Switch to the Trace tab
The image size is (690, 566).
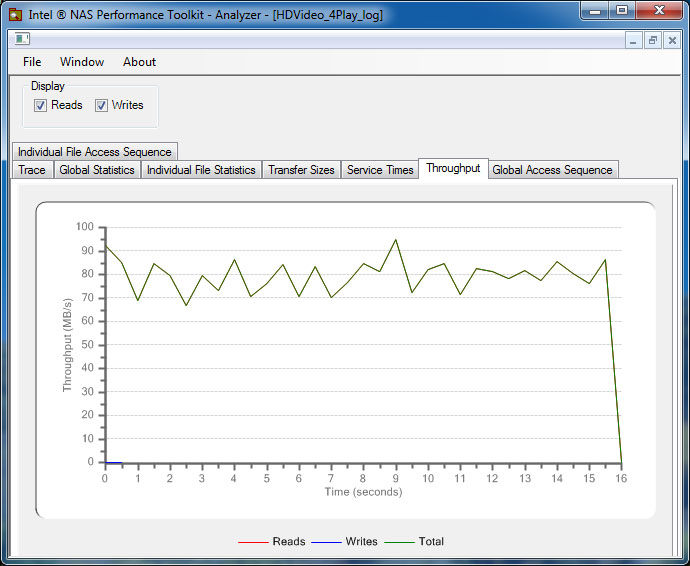pyautogui.click(x=32, y=170)
